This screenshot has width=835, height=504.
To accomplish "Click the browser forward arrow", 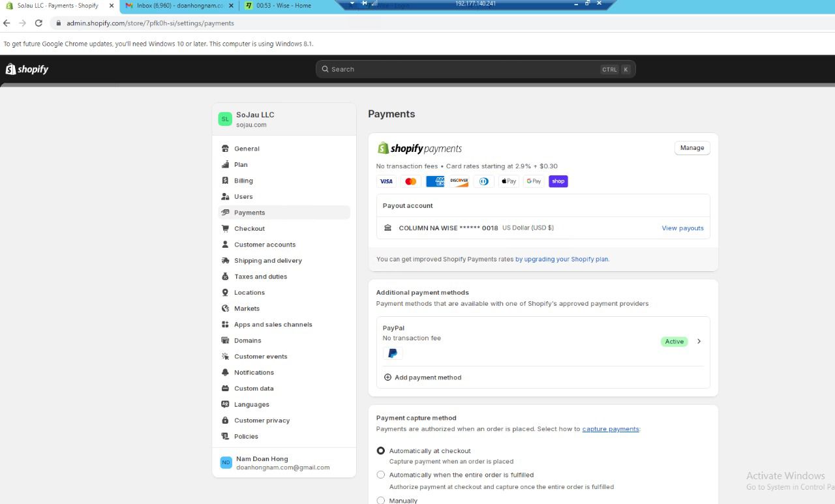I will coord(23,23).
